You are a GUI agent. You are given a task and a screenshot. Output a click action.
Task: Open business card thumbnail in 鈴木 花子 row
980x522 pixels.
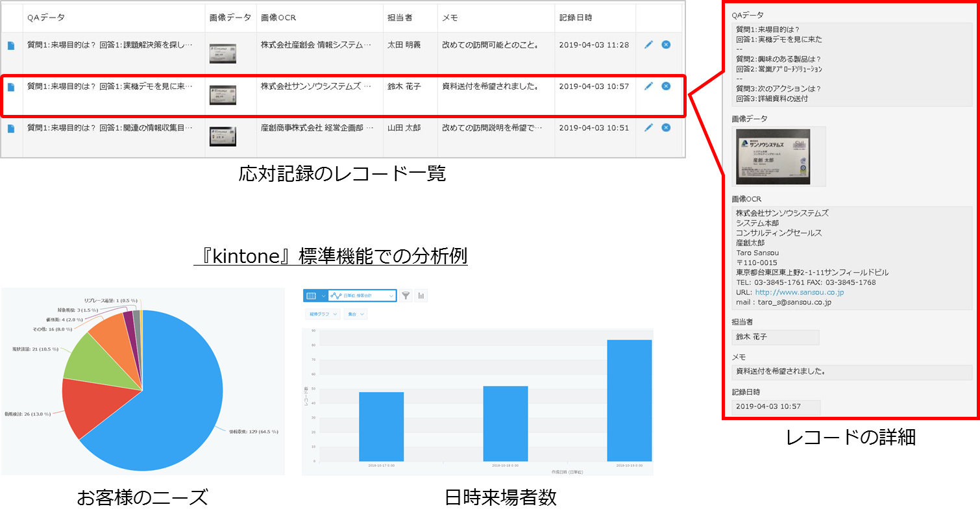coord(223,95)
